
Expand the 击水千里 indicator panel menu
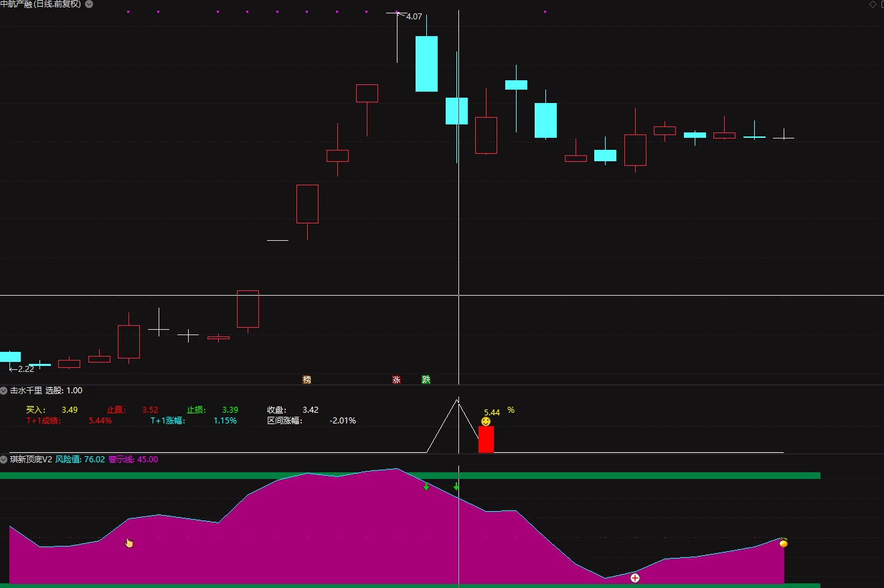click(x=4, y=390)
